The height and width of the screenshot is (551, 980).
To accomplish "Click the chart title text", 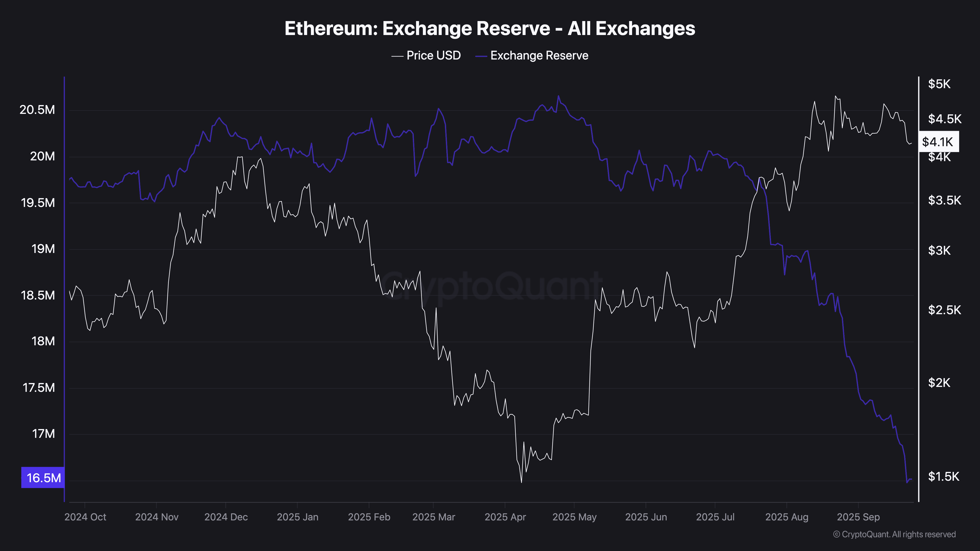I will 490,28.
